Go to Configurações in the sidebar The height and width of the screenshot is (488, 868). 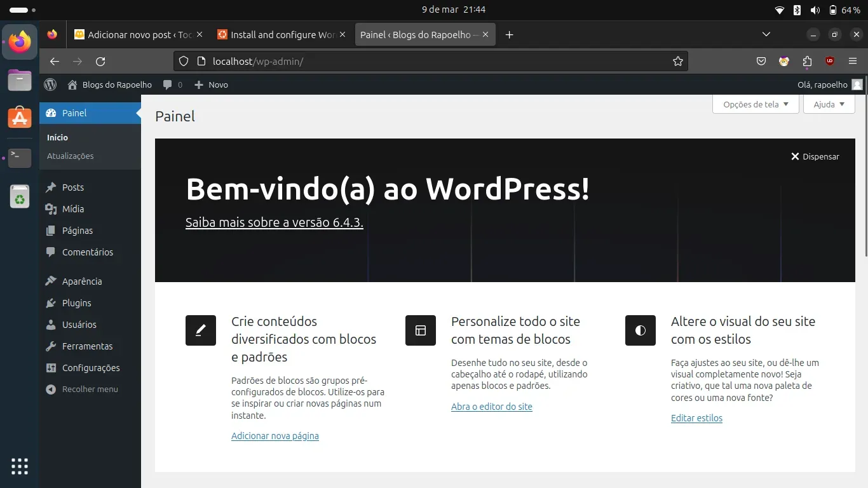tap(90, 368)
